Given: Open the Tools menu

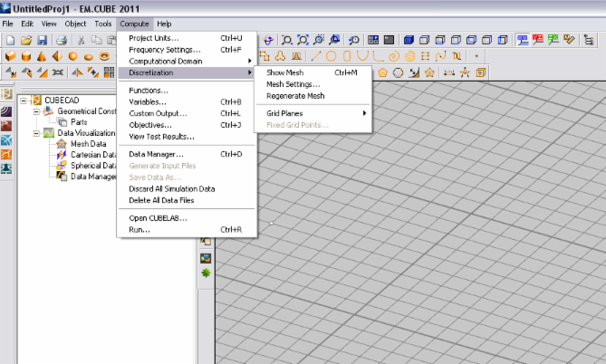Looking at the screenshot, I should coord(103,23).
